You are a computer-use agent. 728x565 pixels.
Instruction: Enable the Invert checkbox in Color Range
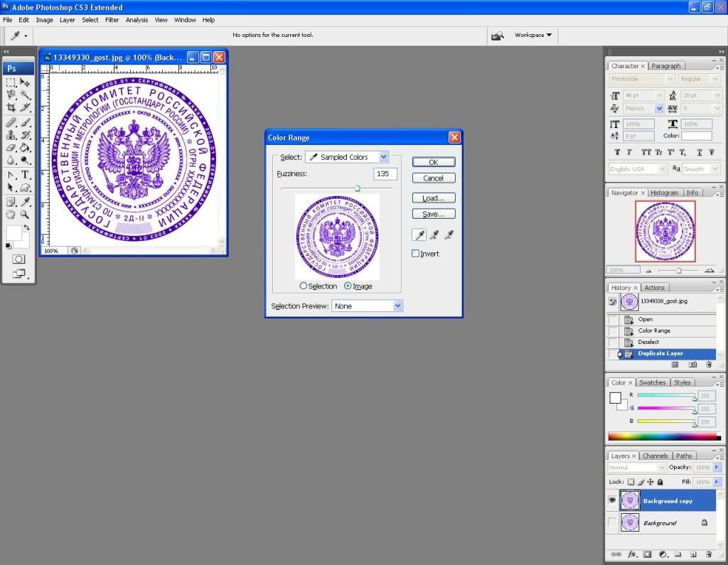pos(415,254)
